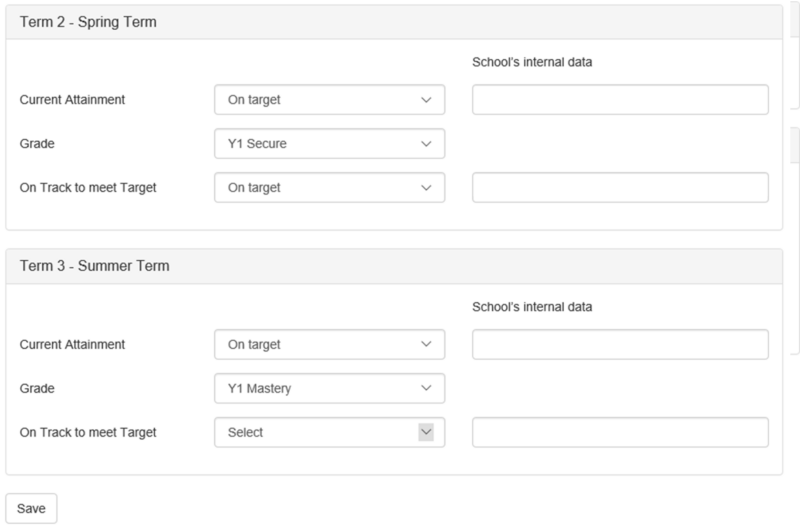Viewport: 800px width, 530px height.
Task: Click Summer Term Current Attainment label
Action: point(72,344)
